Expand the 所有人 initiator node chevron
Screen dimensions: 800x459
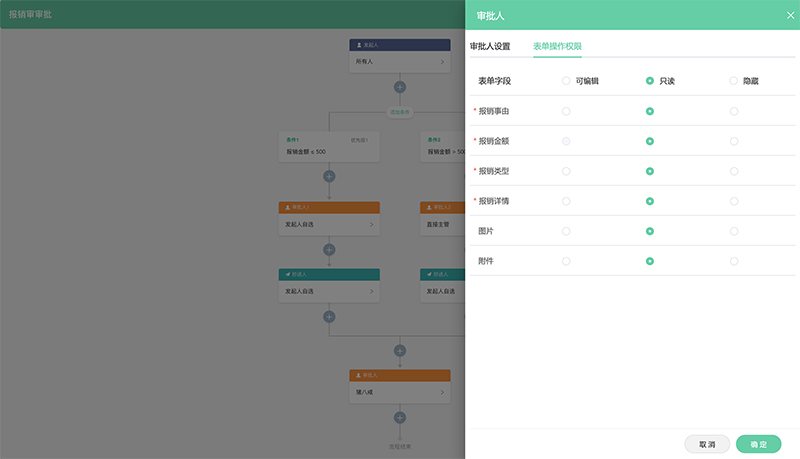click(442, 62)
